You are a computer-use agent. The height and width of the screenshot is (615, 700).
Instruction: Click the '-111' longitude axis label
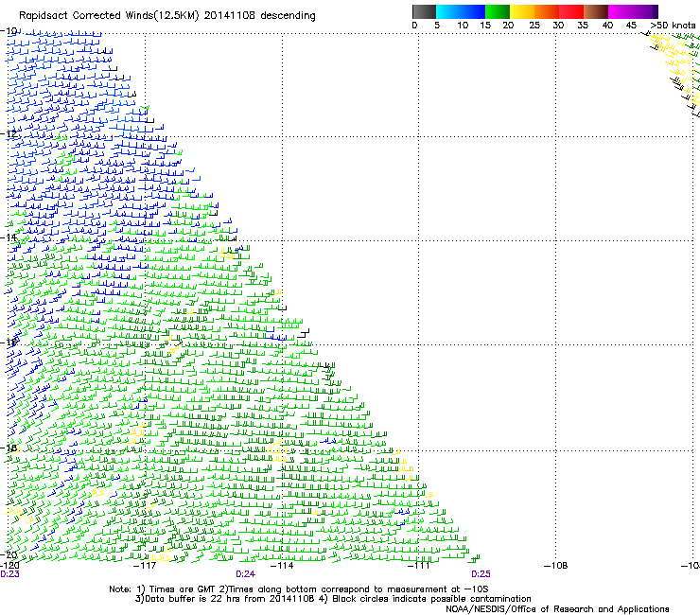tap(419, 566)
